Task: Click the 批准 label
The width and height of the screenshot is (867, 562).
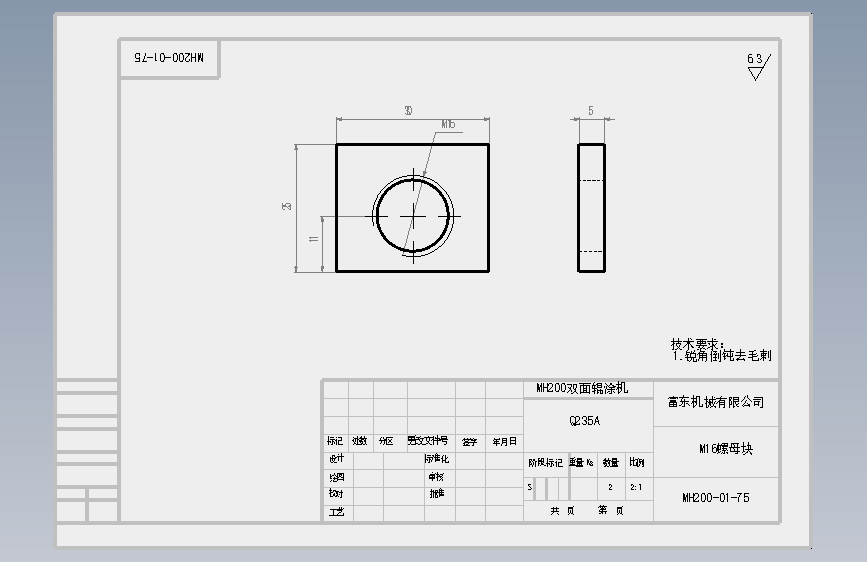Action: tap(437, 493)
